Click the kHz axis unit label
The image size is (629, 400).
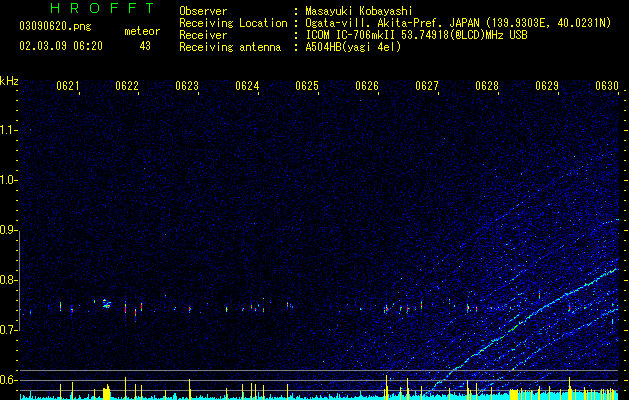[9, 81]
